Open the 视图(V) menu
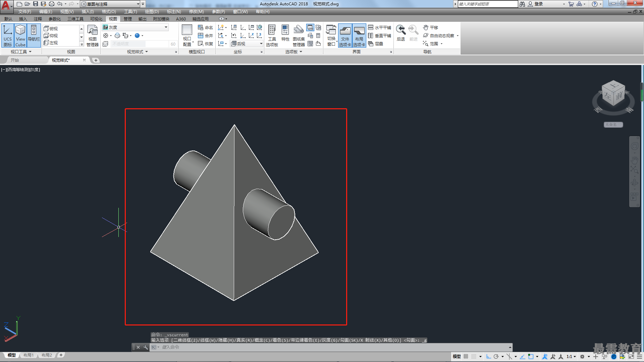The image size is (644, 362). [x=67, y=12]
